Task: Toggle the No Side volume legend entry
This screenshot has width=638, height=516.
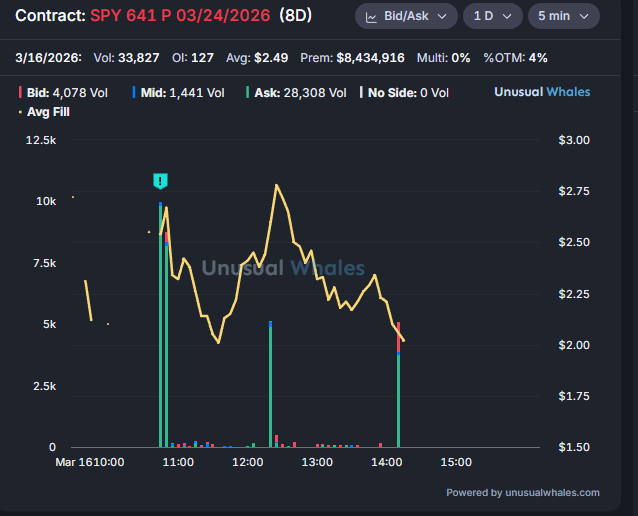Action: click(x=404, y=93)
